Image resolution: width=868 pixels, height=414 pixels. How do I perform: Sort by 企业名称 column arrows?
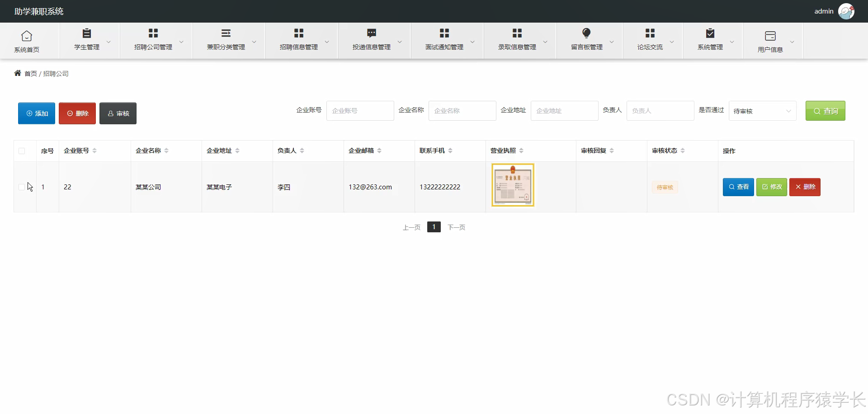tap(166, 151)
